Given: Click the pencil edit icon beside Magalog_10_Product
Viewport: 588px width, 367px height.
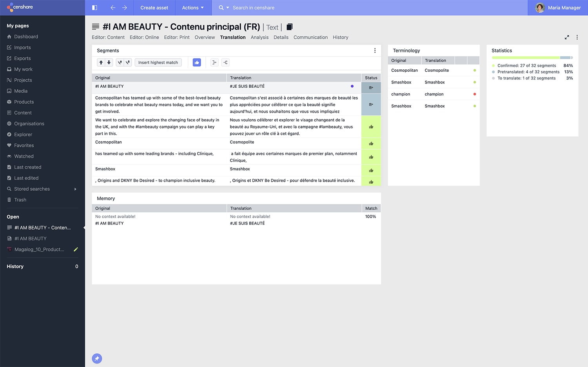Looking at the screenshot, I should click(x=76, y=249).
